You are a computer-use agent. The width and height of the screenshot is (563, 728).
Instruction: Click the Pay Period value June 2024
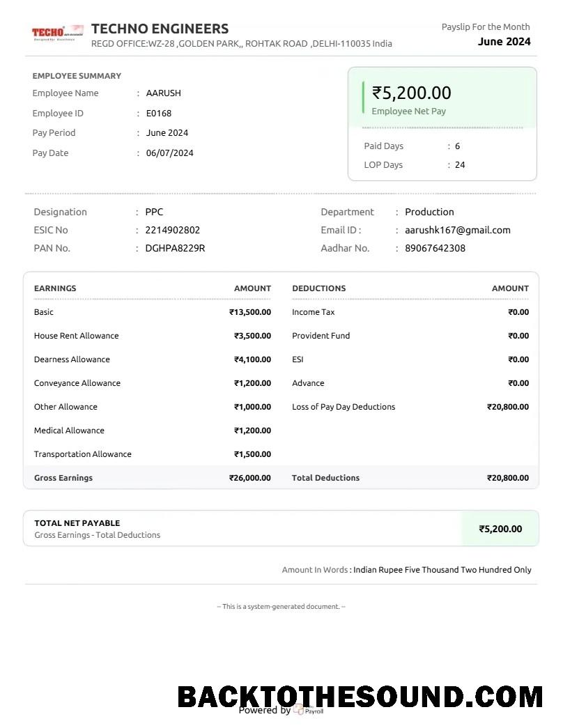click(x=167, y=133)
